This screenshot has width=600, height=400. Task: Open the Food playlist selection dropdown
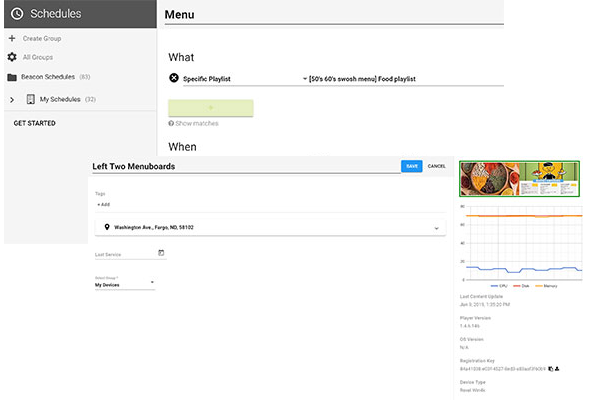coord(406,79)
